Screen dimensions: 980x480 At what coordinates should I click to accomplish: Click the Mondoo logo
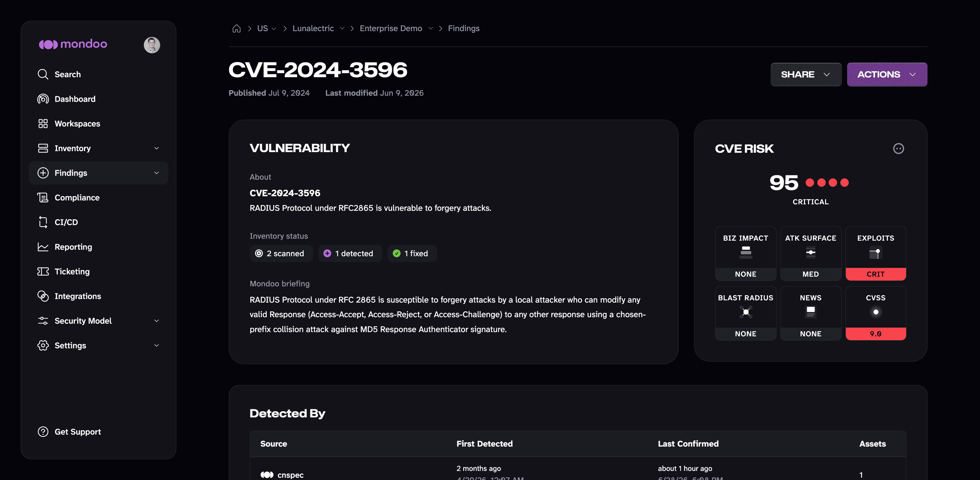[73, 44]
